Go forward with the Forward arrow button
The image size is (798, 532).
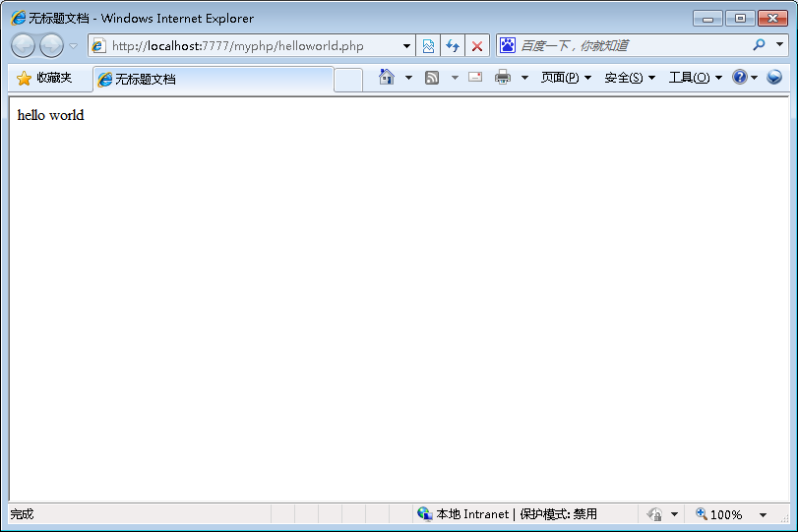click(51, 46)
